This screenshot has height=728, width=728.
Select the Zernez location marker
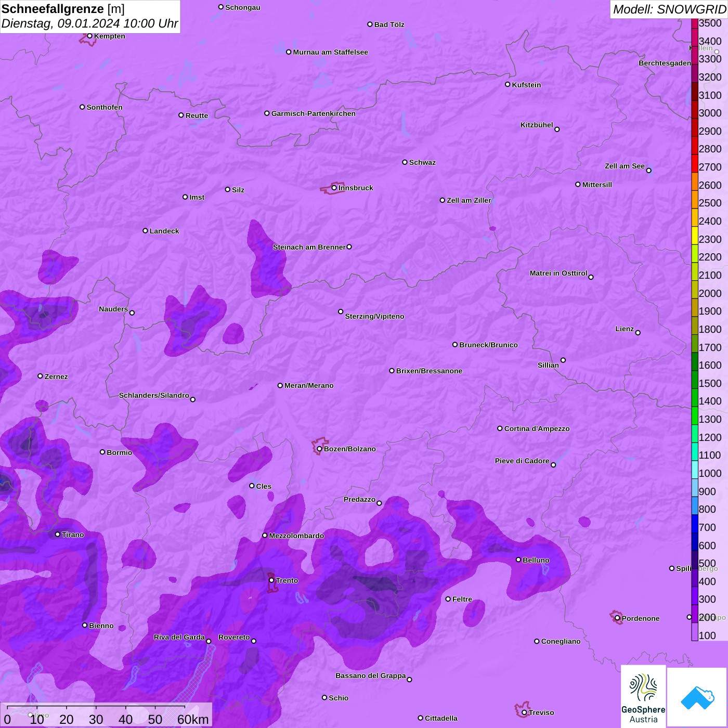point(40,376)
